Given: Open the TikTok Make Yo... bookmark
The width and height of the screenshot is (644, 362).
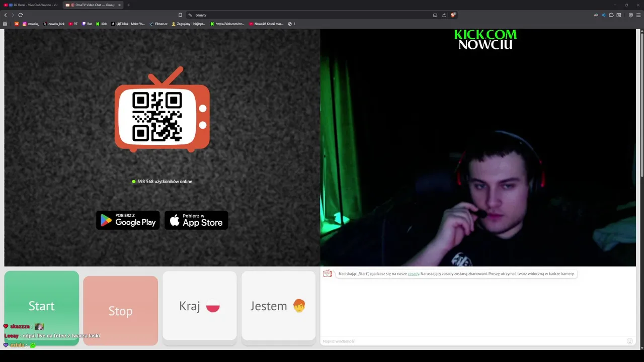Looking at the screenshot, I should point(128,24).
